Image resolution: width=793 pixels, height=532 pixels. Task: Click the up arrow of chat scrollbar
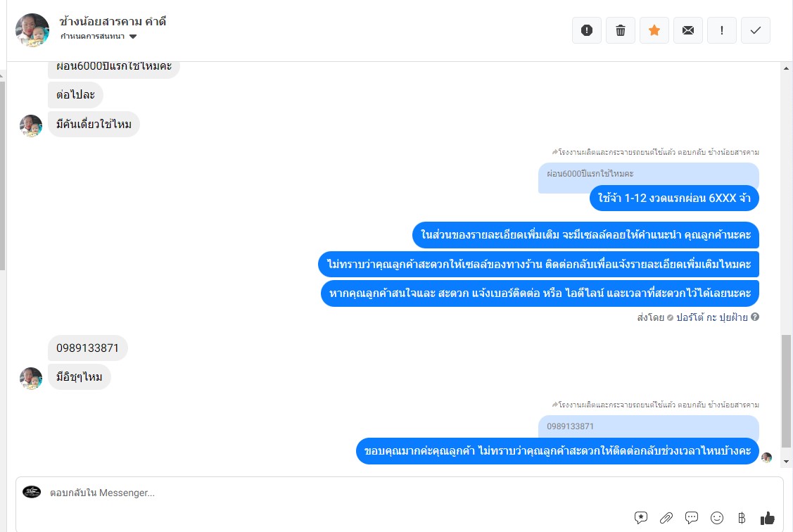tap(786, 68)
